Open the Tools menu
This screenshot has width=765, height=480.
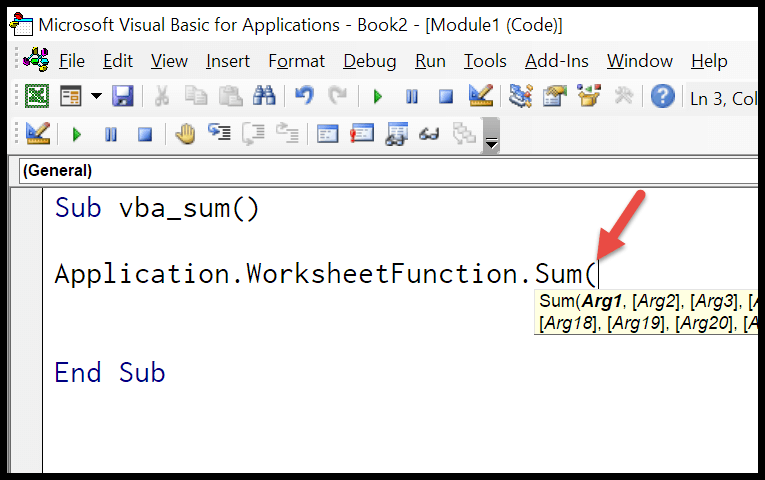tap(484, 61)
